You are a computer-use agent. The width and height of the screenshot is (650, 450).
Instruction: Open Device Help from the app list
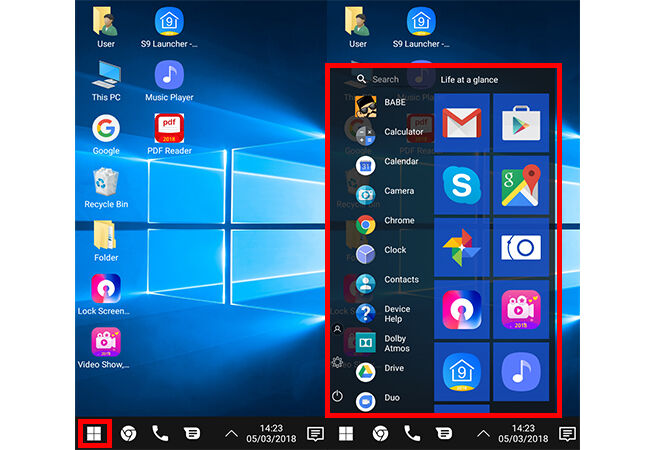coord(383,314)
